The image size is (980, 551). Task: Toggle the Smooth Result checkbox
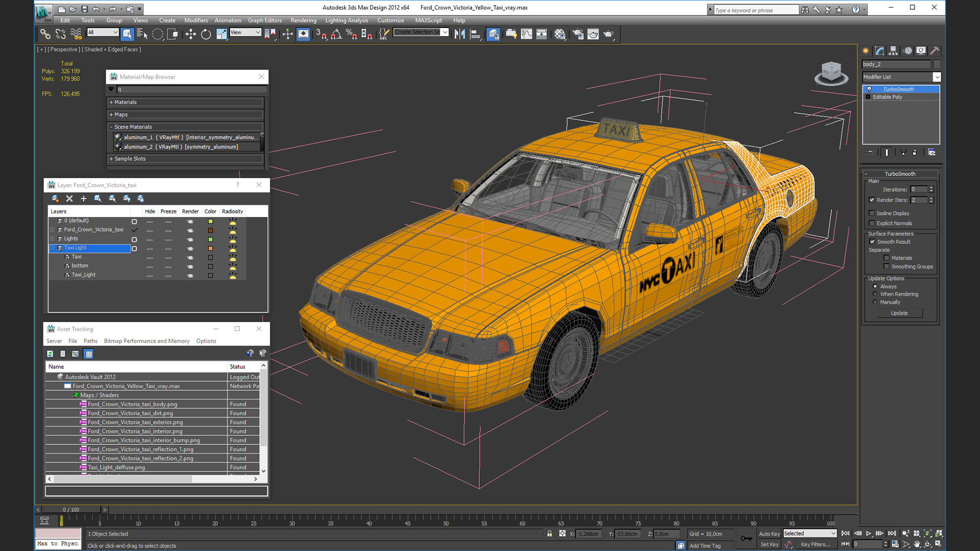(872, 242)
